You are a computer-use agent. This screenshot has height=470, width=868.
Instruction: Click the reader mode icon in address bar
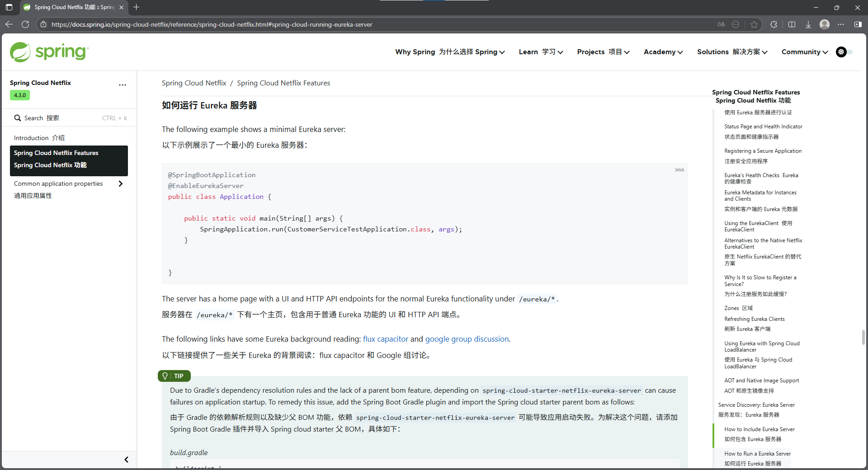(x=736, y=24)
